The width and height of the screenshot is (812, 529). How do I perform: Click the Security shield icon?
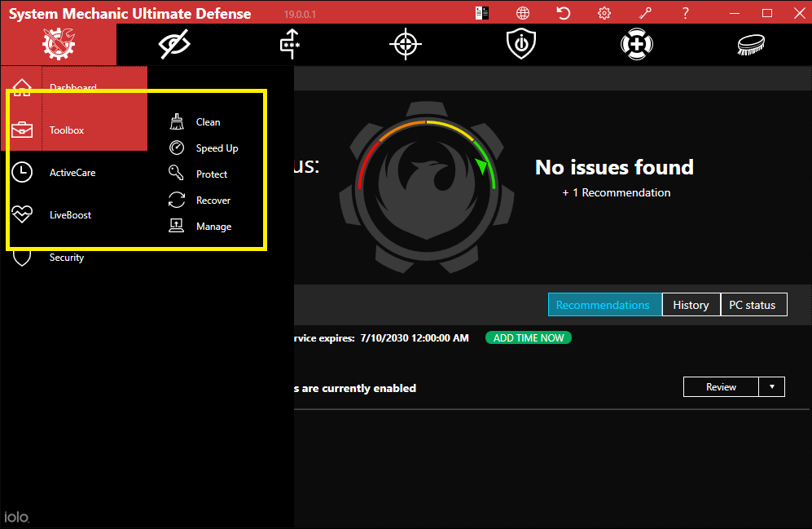point(22,258)
